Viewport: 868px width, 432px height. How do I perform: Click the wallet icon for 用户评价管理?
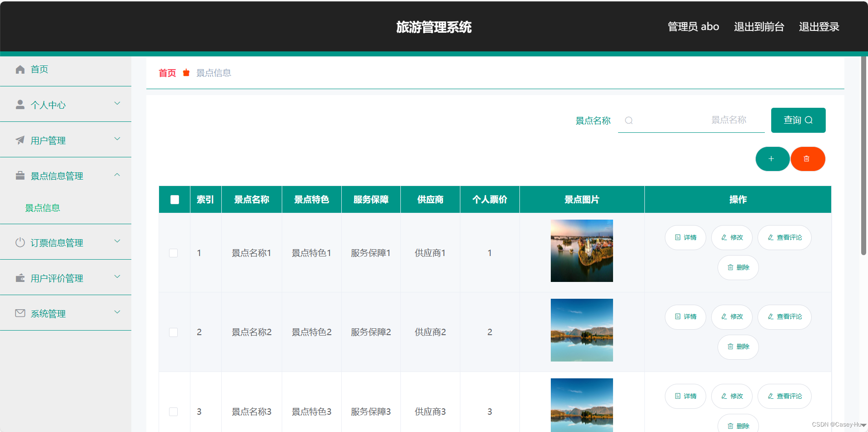[x=20, y=278]
